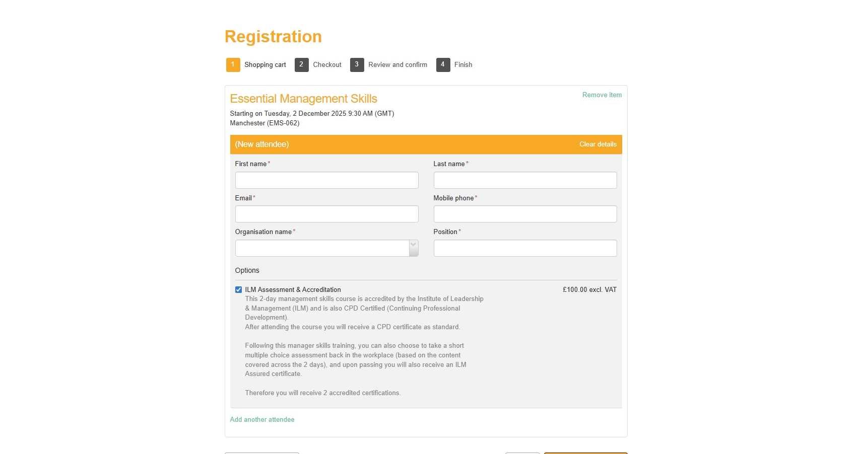Focus the First name input field
868x454 pixels.
point(326,180)
